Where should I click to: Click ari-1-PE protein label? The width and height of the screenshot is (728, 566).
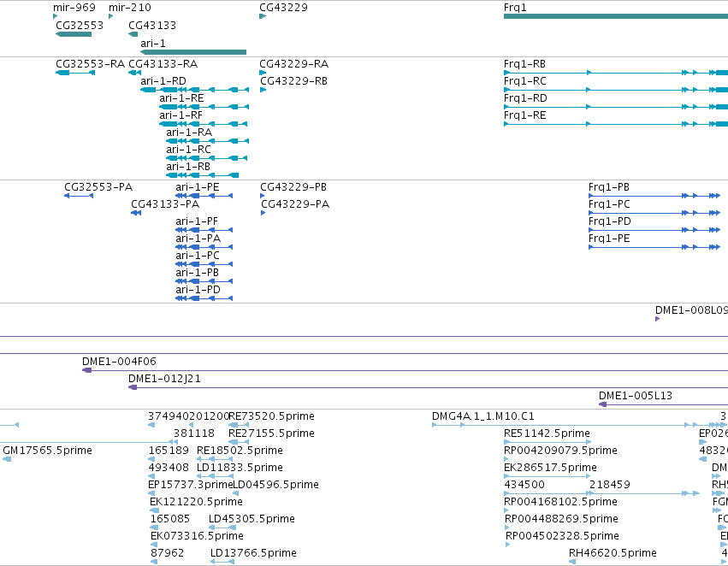click(198, 187)
